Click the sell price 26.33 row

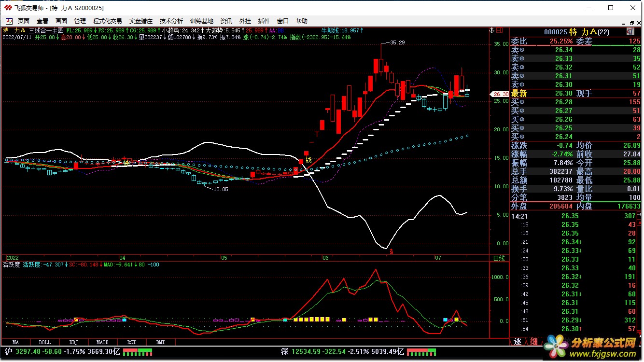click(x=576, y=58)
